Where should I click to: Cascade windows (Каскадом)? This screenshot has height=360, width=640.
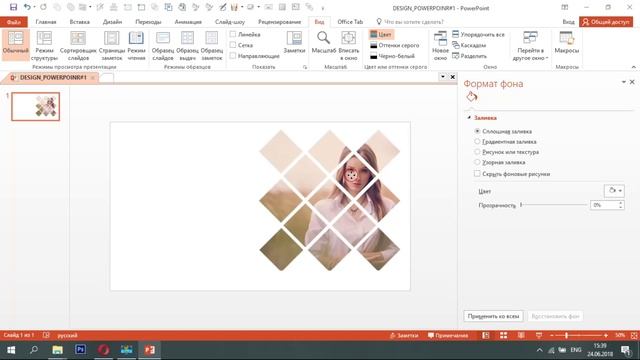(x=469, y=45)
